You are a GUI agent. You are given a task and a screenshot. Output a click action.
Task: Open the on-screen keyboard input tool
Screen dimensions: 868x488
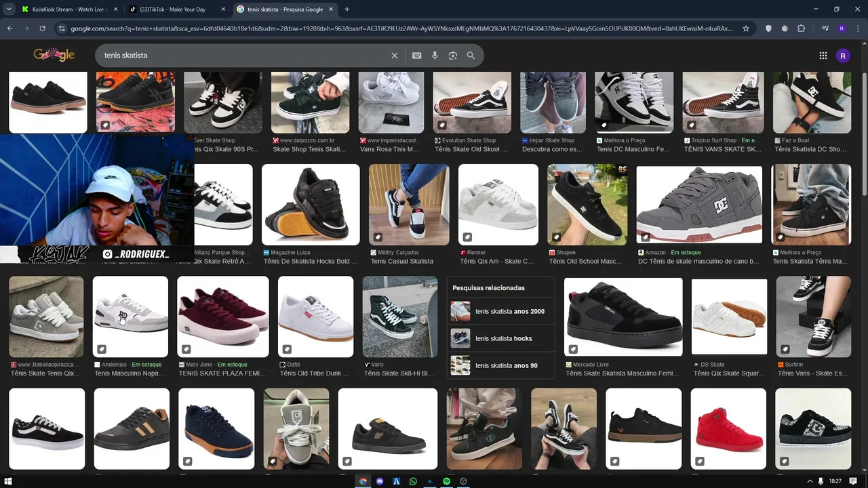[x=417, y=56]
